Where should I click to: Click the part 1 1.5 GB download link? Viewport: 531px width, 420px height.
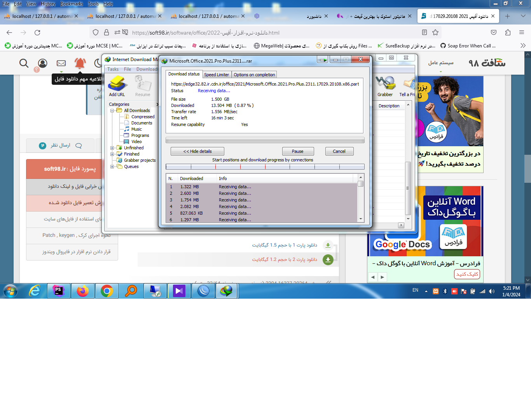(285, 245)
